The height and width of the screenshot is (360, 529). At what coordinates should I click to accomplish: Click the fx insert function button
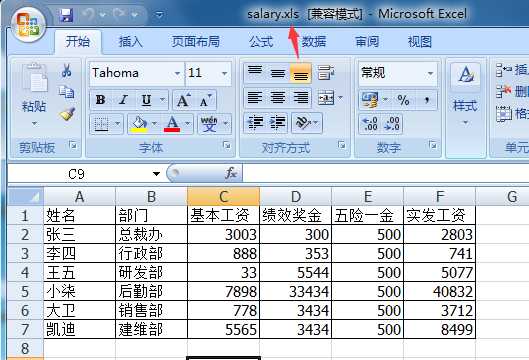[231, 173]
